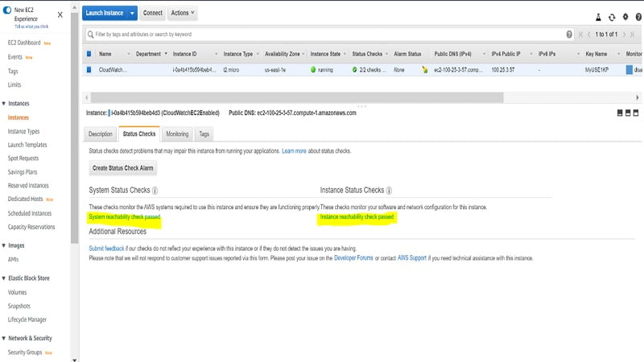Click the scroll left arrow of table
Image resolution: width=644 pixels, height=362 pixels.
tap(87, 97)
